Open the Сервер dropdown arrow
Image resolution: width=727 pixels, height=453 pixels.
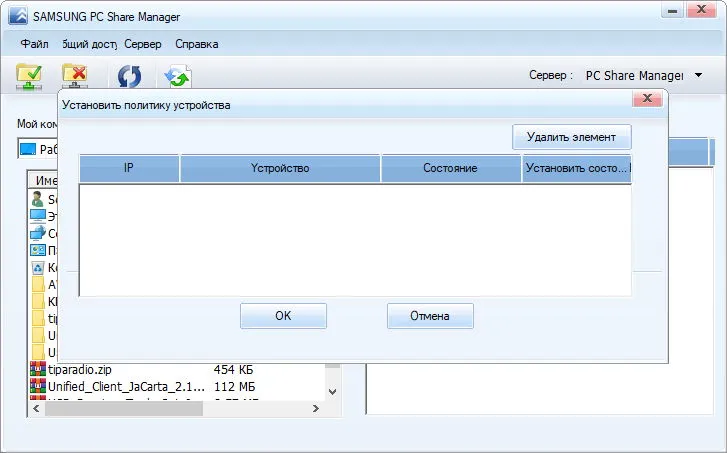[699, 75]
